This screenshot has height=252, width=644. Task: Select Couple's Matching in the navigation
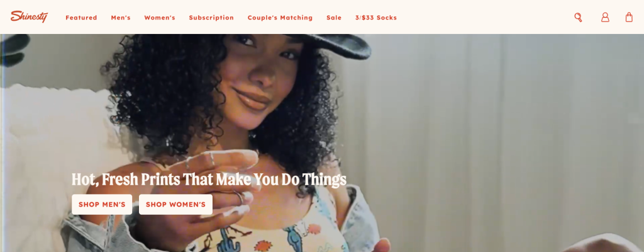coord(280,18)
